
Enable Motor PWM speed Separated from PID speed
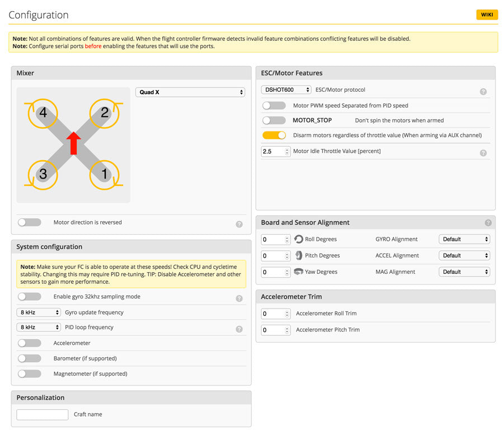pos(274,105)
